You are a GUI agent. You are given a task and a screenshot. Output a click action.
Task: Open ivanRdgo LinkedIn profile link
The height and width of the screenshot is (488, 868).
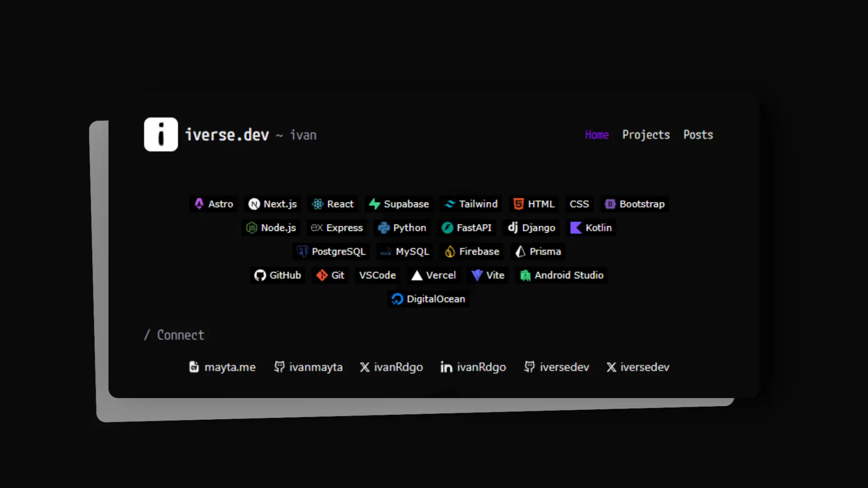tap(473, 367)
